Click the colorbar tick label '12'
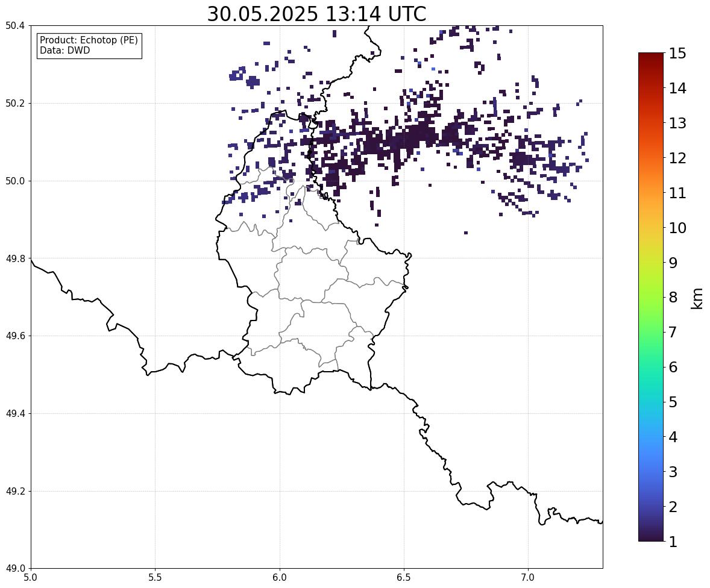Viewport: 710px width, 588px height. (677, 158)
